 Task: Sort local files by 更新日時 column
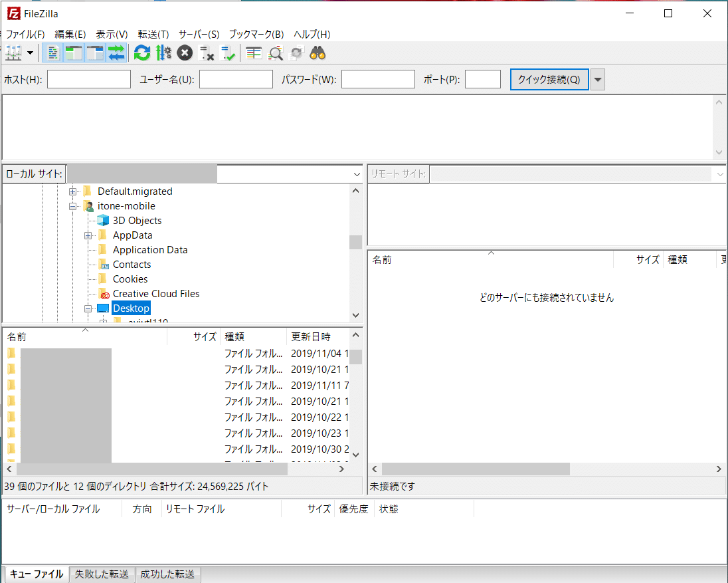point(319,337)
